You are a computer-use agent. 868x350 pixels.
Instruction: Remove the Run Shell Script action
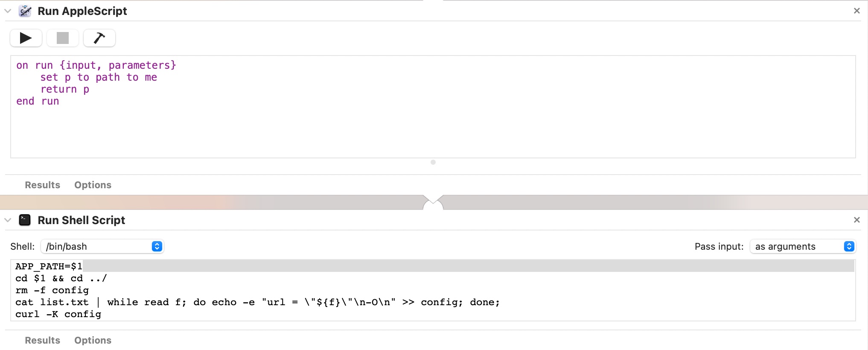[x=856, y=220]
